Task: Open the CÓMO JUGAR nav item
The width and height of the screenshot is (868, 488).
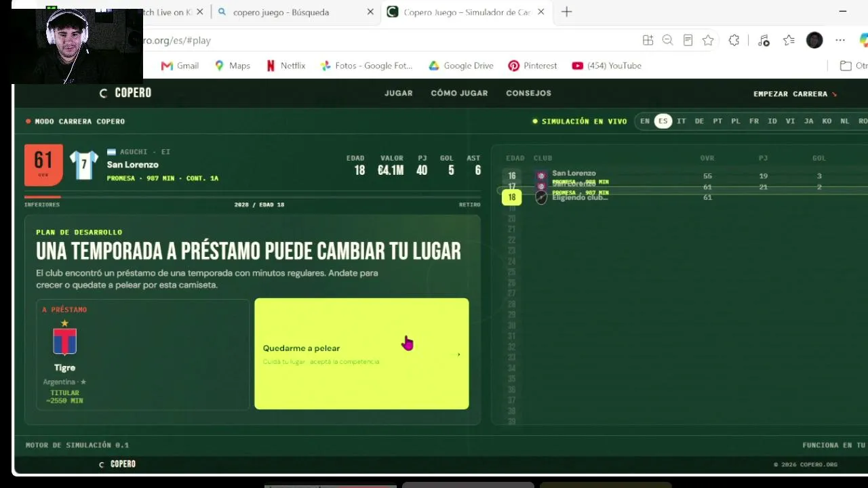Action: (459, 94)
